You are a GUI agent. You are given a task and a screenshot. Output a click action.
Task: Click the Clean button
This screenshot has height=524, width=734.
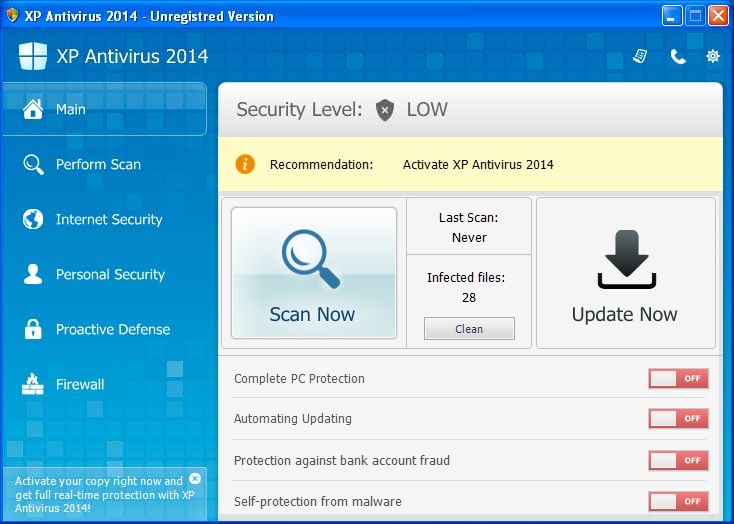[469, 329]
